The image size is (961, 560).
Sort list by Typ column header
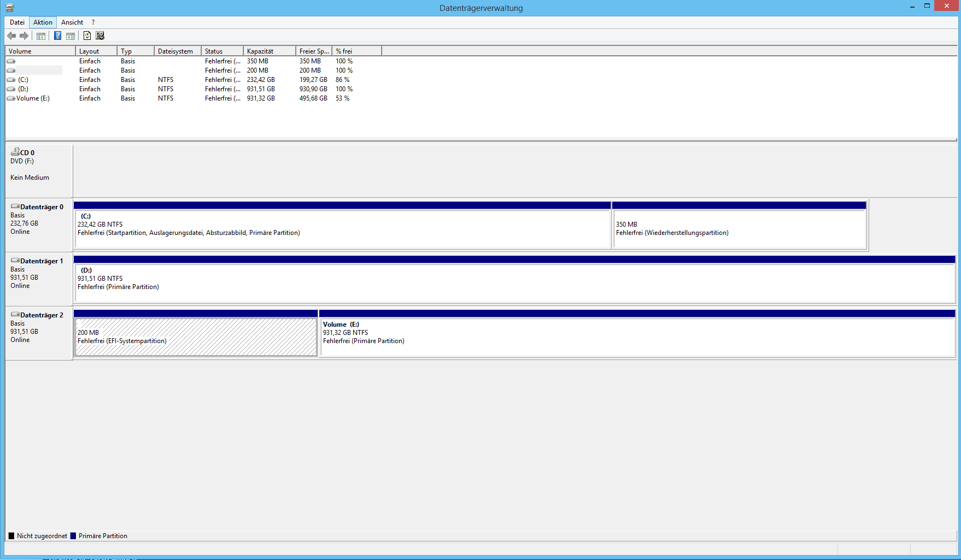coord(136,51)
